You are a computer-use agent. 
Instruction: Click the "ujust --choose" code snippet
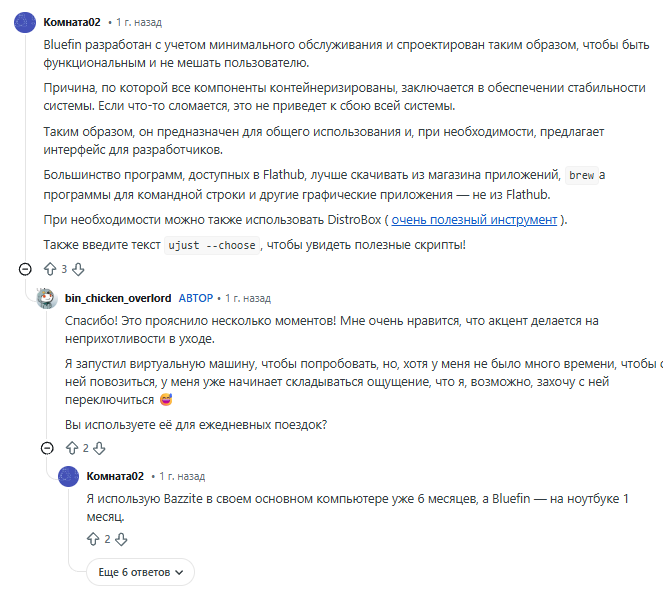pos(211,245)
